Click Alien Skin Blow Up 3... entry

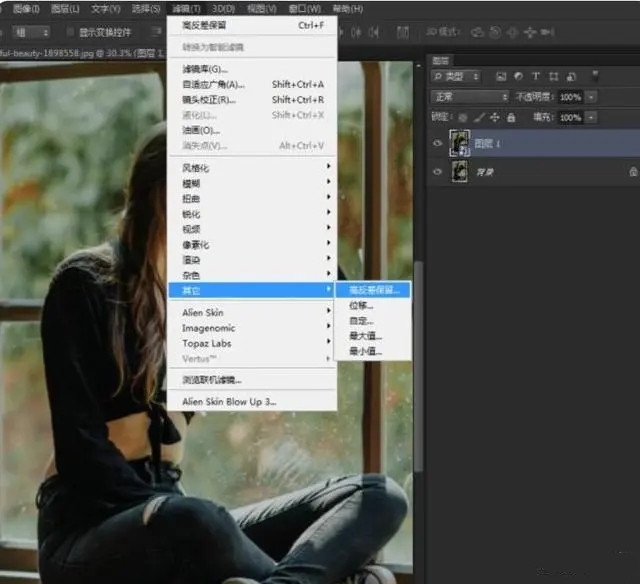pyautogui.click(x=229, y=401)
